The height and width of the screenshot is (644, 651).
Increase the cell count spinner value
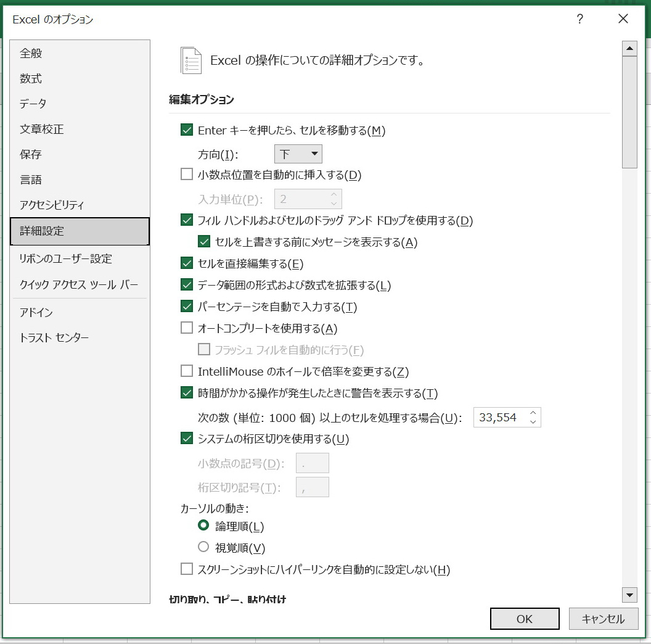533,413
